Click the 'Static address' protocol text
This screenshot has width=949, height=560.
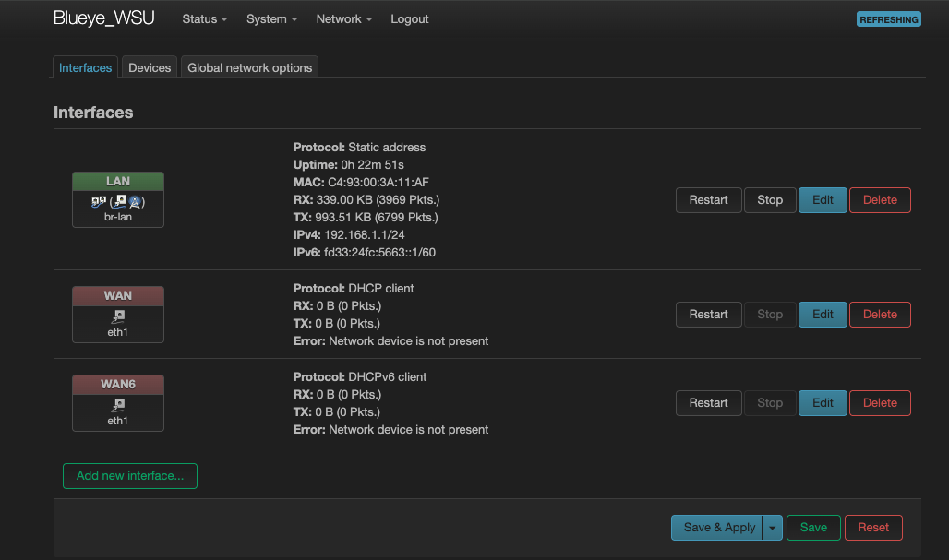tap(387, 147)
